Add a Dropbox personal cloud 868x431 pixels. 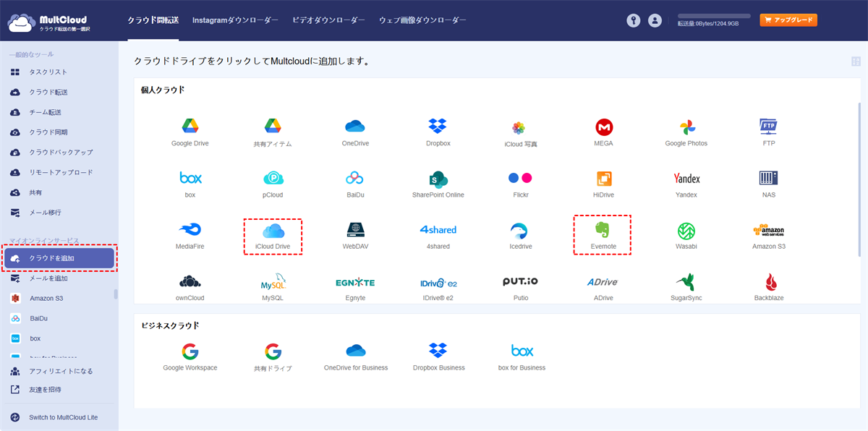pos(438,132)
